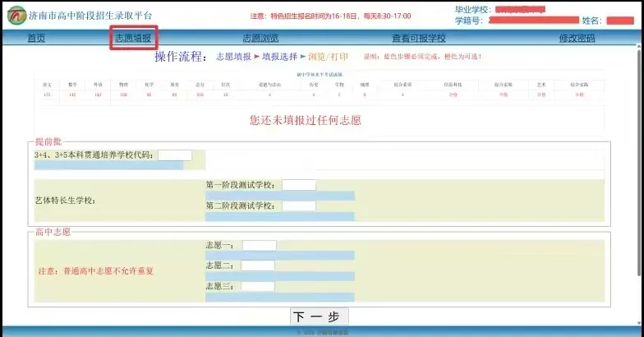Viewport: 644px width, 337px height.
Task: Click the site title 济南市高中阶段招生录取平台
Action: coord(90,16)
